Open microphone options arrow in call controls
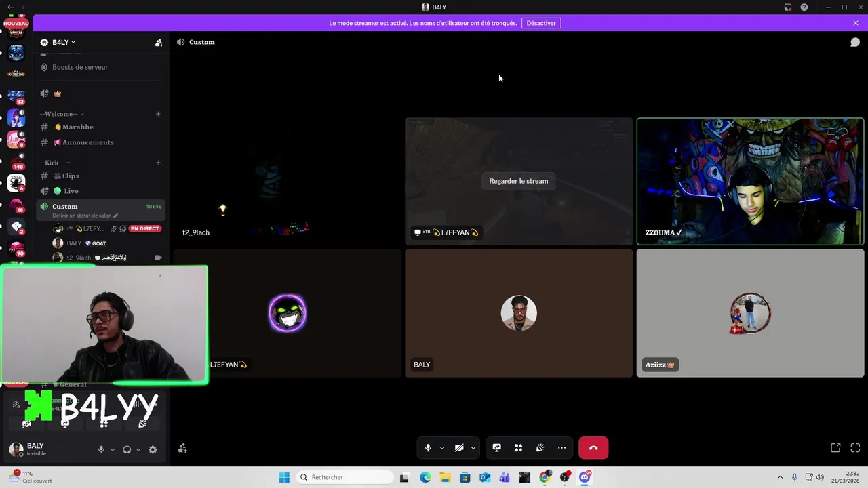The image size is (868, 488). coord(442,448)
